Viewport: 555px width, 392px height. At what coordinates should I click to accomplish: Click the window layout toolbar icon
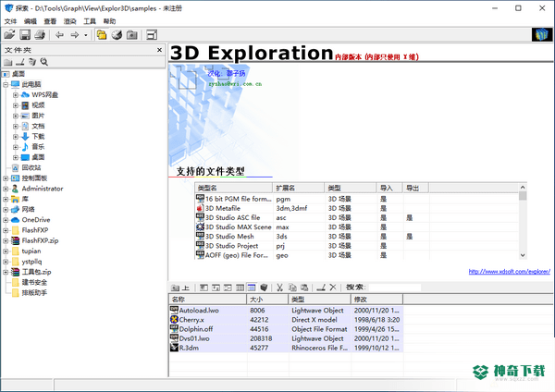pyautogui.click(x=152, y=35)
